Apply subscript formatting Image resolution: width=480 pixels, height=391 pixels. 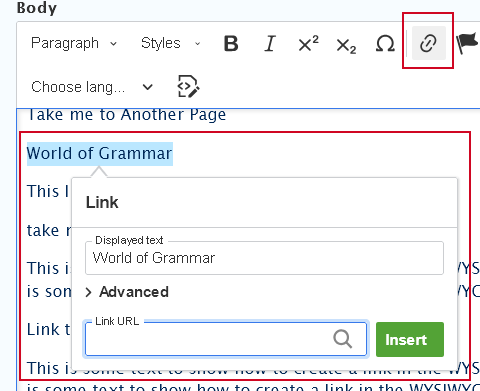pos(346,45)
